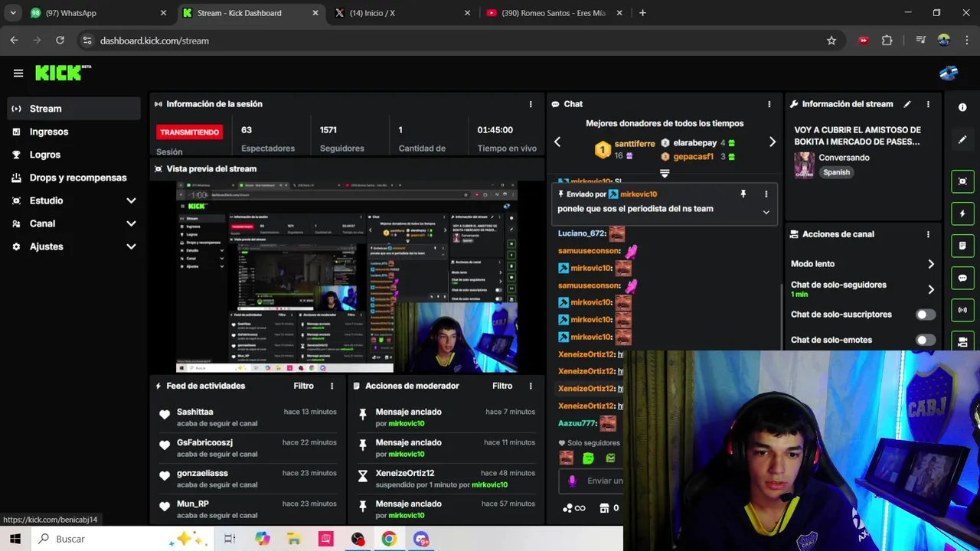
Task: Open XeneizeOrtiz12 suspension entry's mirkovic10 link
Action: (489, 484)
